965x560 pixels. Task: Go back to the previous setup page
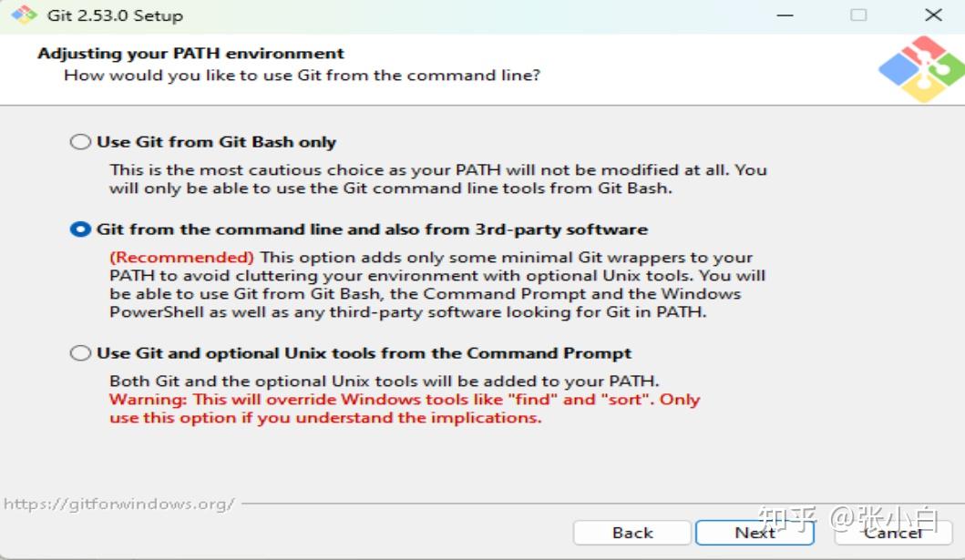click(x=631, y=533)
